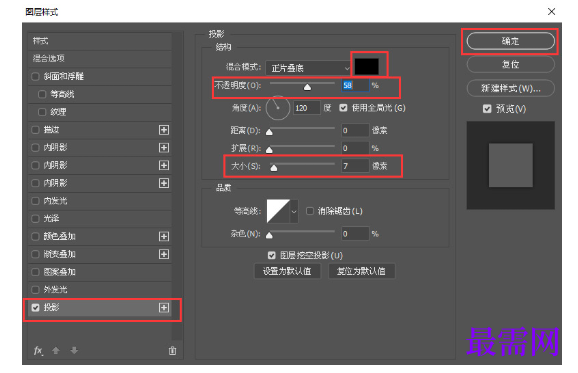Click 设置为默认值 button
The width and height of the screenshot is (578, 373).
[287, 271]
